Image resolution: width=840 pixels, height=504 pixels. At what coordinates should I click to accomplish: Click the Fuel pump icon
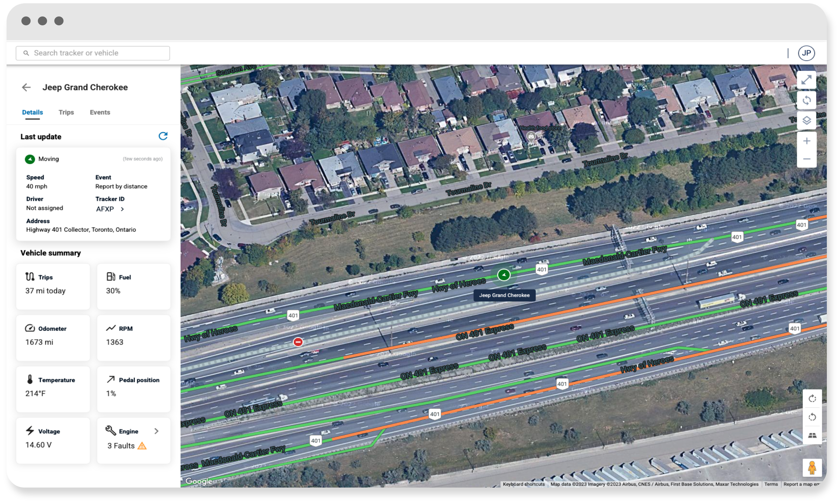point(111,277)
